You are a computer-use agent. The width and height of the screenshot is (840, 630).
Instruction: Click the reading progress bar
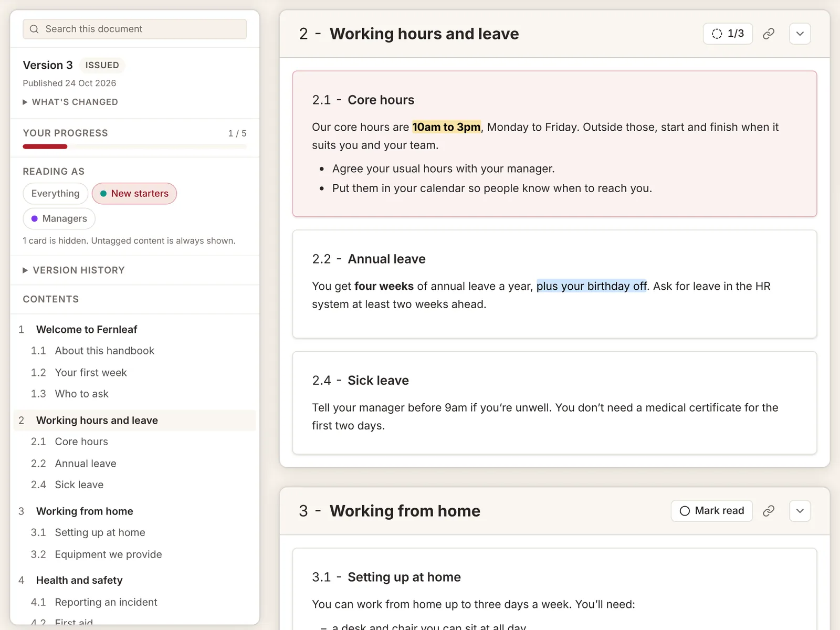point(134,146)
